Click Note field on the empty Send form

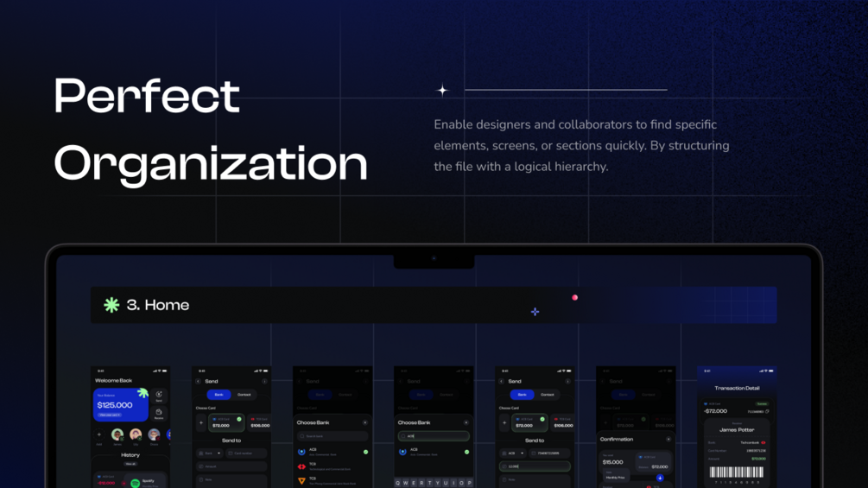coord(231,479)
